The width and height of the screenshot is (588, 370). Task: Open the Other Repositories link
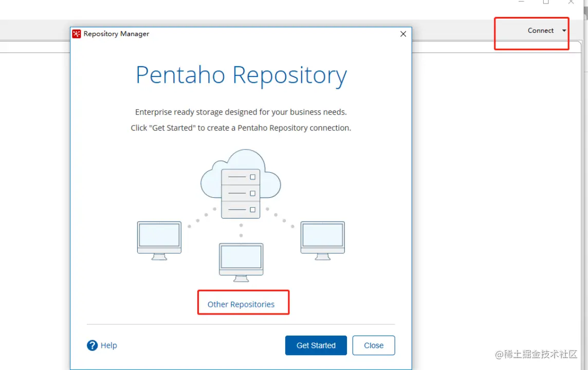pos(241,304)
